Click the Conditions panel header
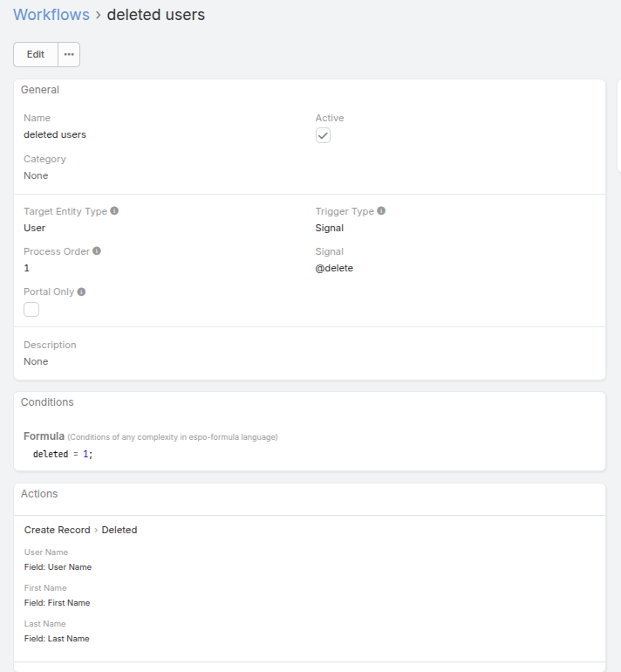The width and height of the screenshot is (621, 672). 47,402
